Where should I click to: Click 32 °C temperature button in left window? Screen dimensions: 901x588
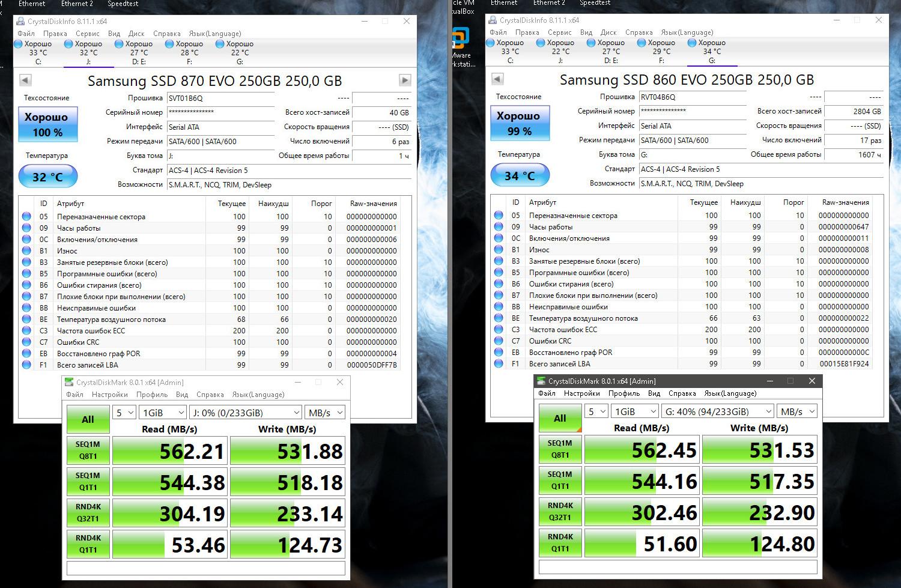[x=48, y=177]
